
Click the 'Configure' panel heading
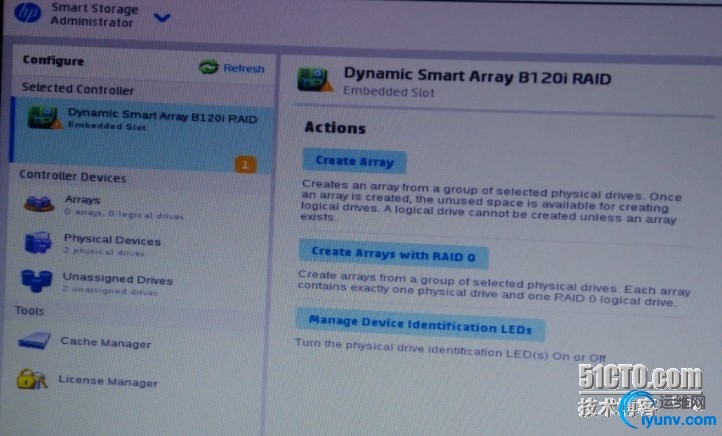[x=53, y=60]
